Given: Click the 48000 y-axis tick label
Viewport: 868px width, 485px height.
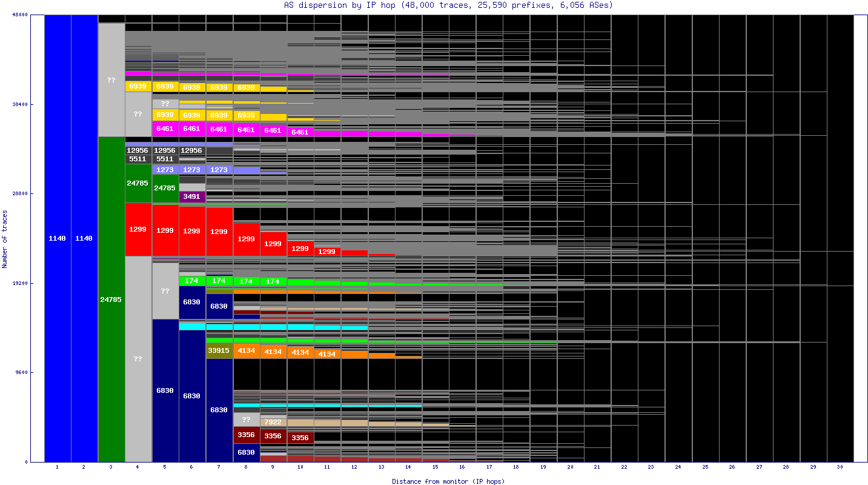Looking at the screenshot, I should click(21, 15).
